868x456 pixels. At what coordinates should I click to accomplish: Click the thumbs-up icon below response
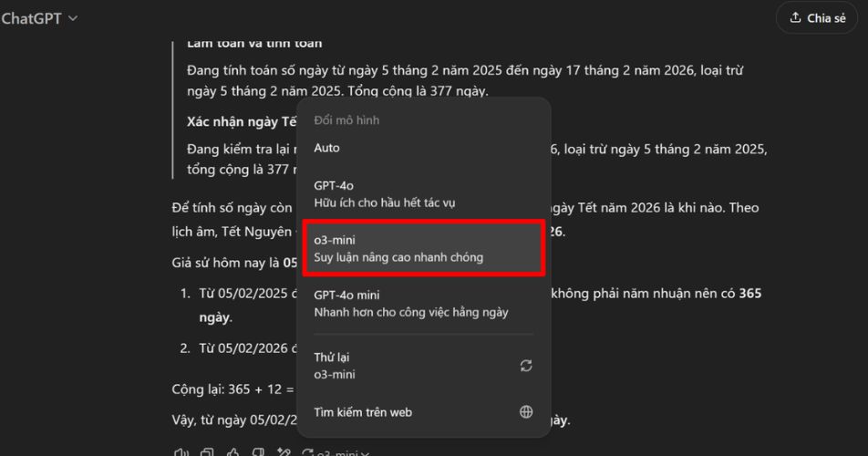(232, 452)
